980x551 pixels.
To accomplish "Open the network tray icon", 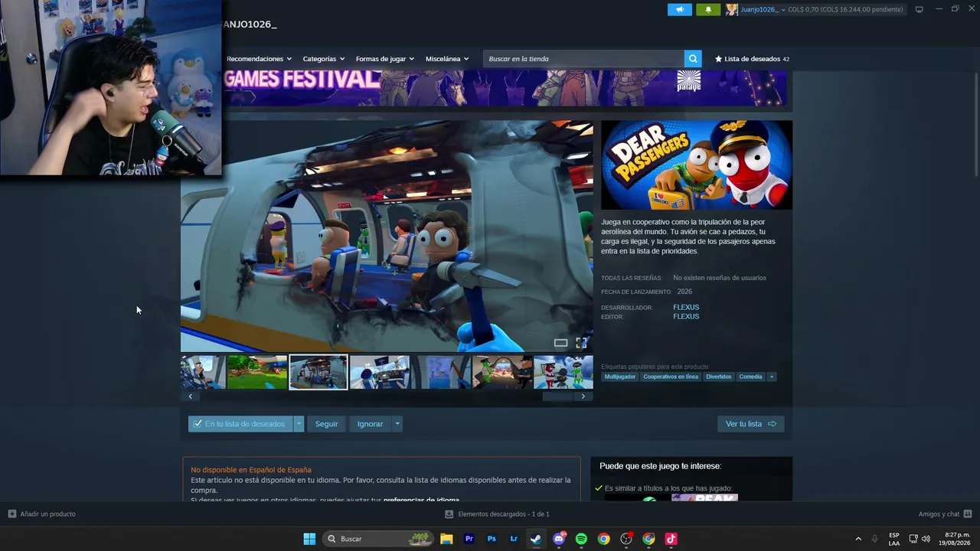I will 913,539.
